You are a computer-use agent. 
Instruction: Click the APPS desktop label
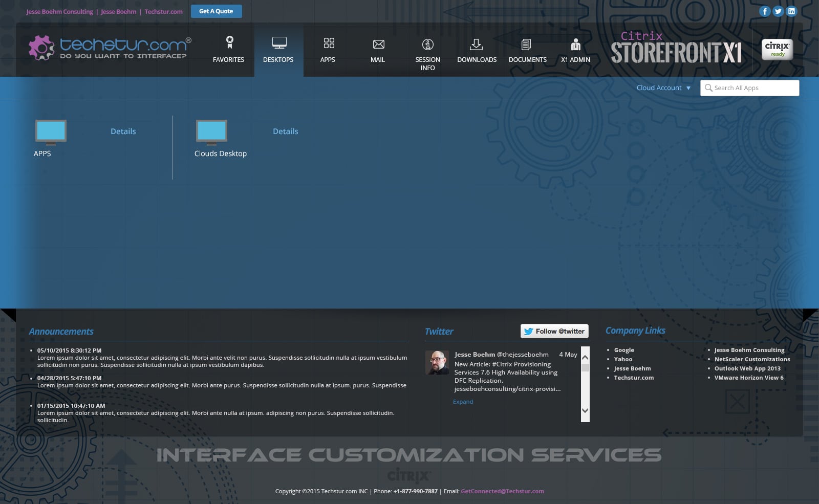point(42,154)
